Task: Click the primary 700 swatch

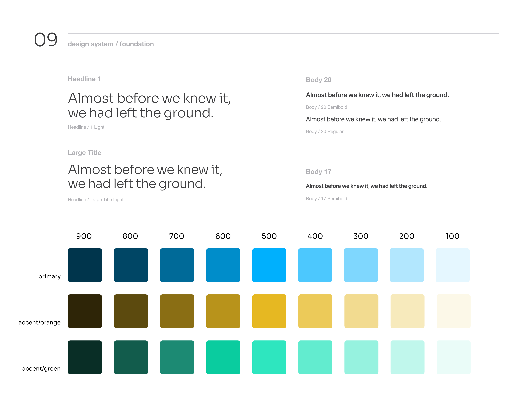Action: point(177,265)
